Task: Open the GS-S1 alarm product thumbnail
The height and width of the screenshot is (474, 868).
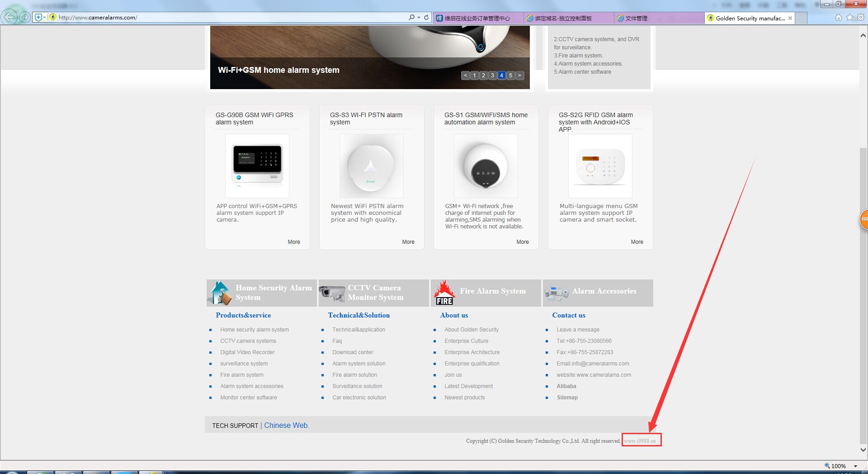Action: click(x=486, y=166)
